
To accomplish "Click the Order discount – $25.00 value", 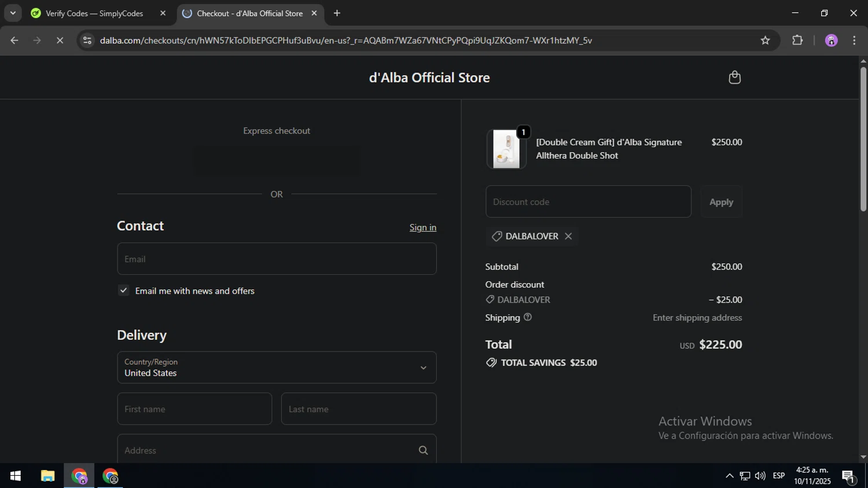I will click(x=726, y=300).
